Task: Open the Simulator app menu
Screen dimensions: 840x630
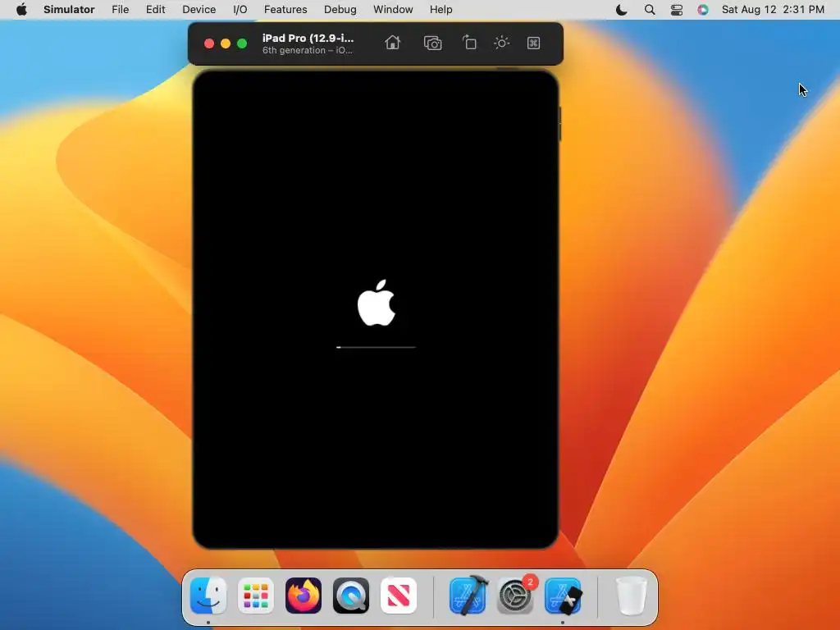Action: coord(69,10)
